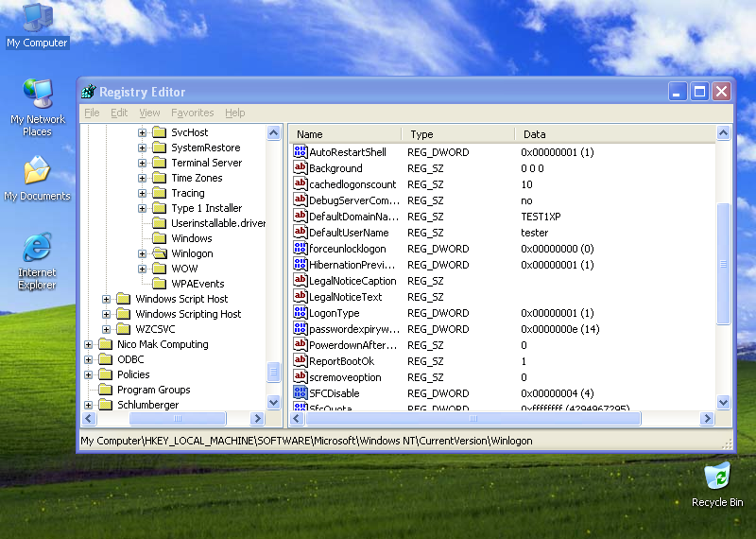Open the Edit menu
The width and height of the screenshot is (756, 539).
[x=119, y=113]
